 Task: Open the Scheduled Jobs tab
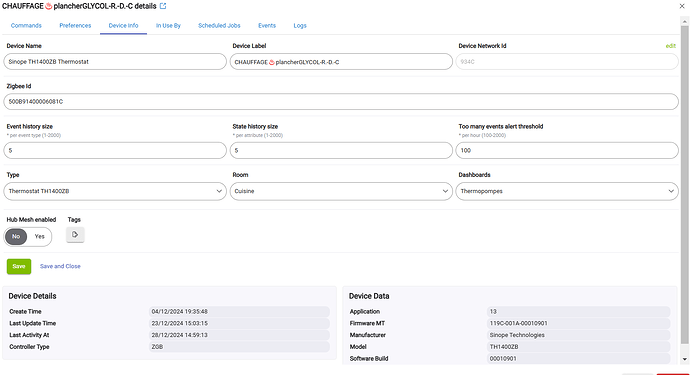(219, 26)
